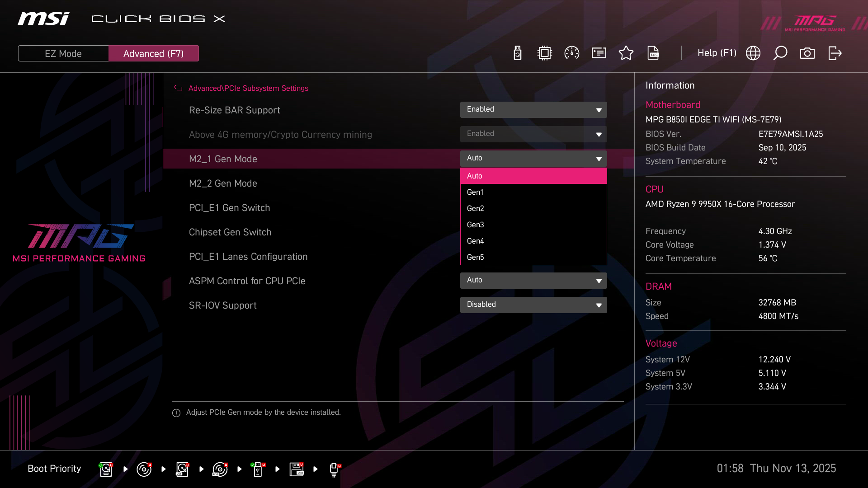This screenshot has height=488, width=868.
Task: Select M2_2 Gen Mode setting row
Action: point(223,183)
